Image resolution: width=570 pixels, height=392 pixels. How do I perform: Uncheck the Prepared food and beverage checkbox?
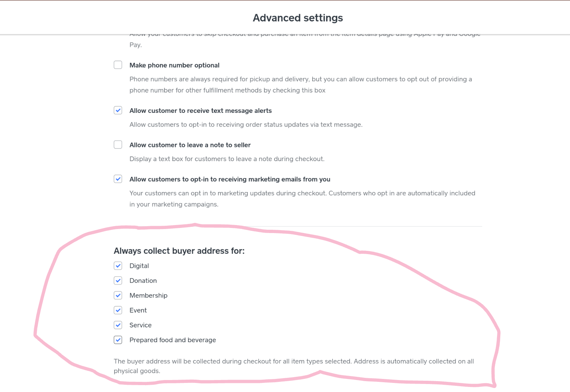pos(118,340)
